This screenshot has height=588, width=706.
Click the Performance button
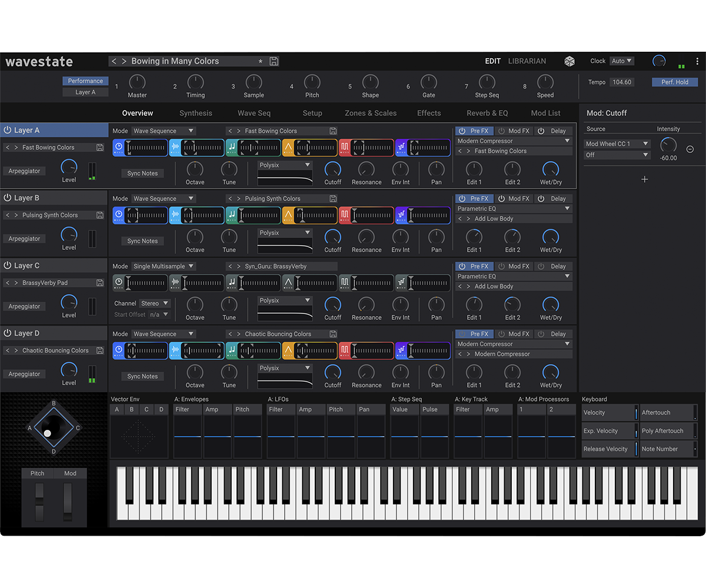pos(85,81)
